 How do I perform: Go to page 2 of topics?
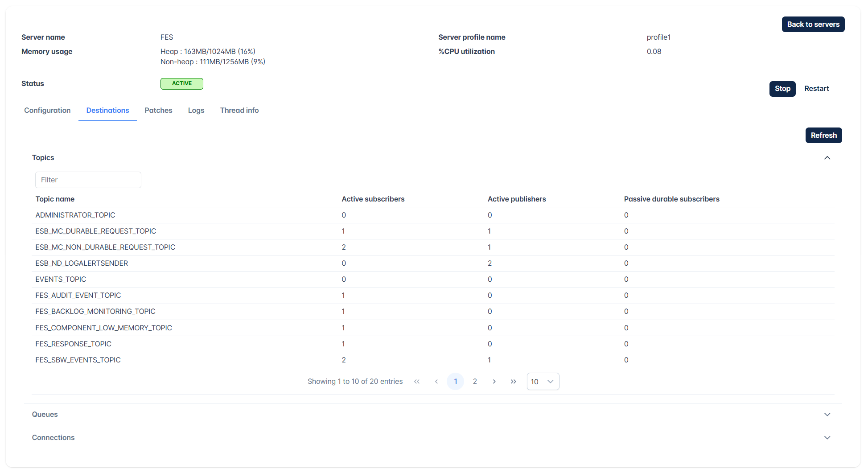(x=475, y=382)
